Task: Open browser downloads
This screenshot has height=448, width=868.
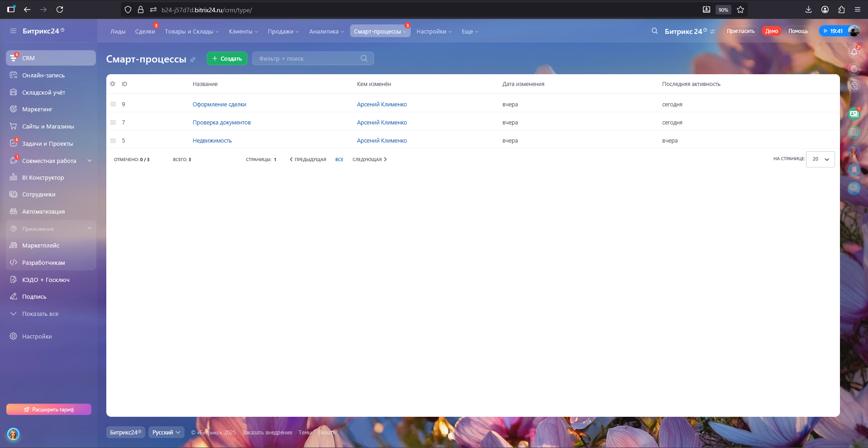Action: 809,10
